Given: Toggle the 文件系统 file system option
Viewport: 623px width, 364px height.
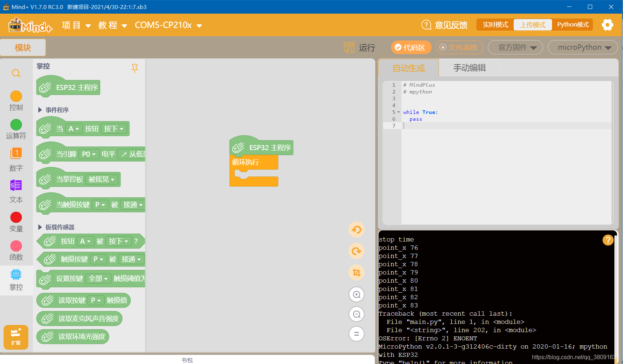Looking at the screenshot, I should pos(460,47).
